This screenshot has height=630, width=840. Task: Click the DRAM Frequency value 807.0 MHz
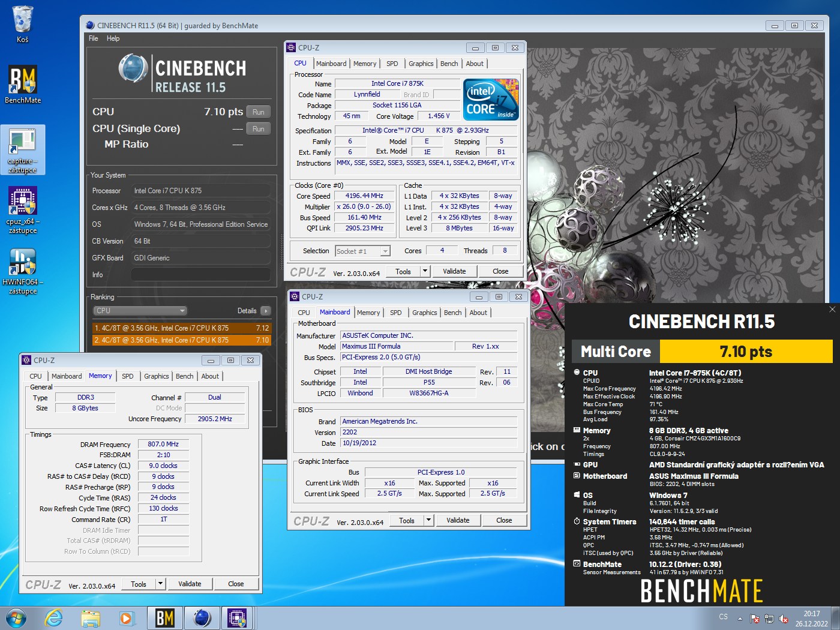click(163, 445)
